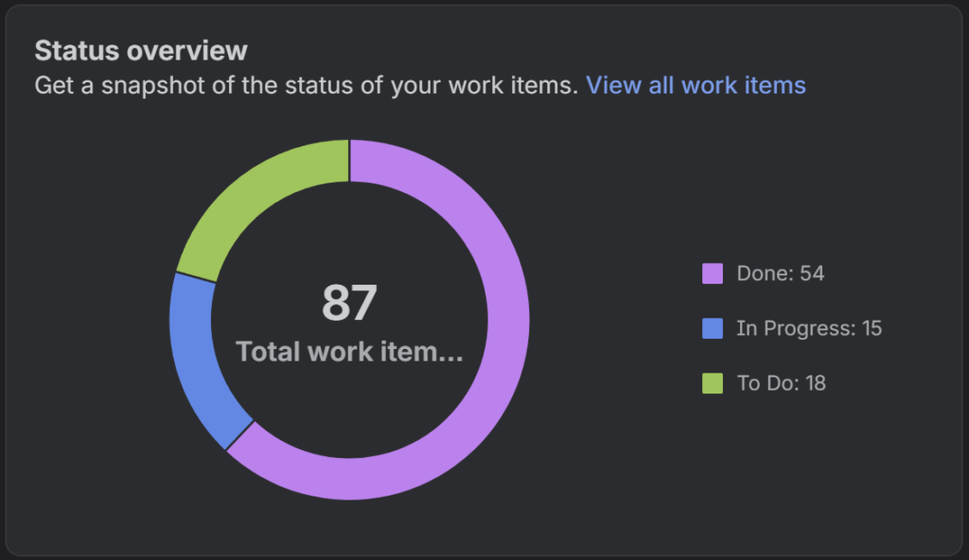Screen dimensions: 969x560
Task: Click the divider between green and purple segments
Action: [x=350, y=161]
